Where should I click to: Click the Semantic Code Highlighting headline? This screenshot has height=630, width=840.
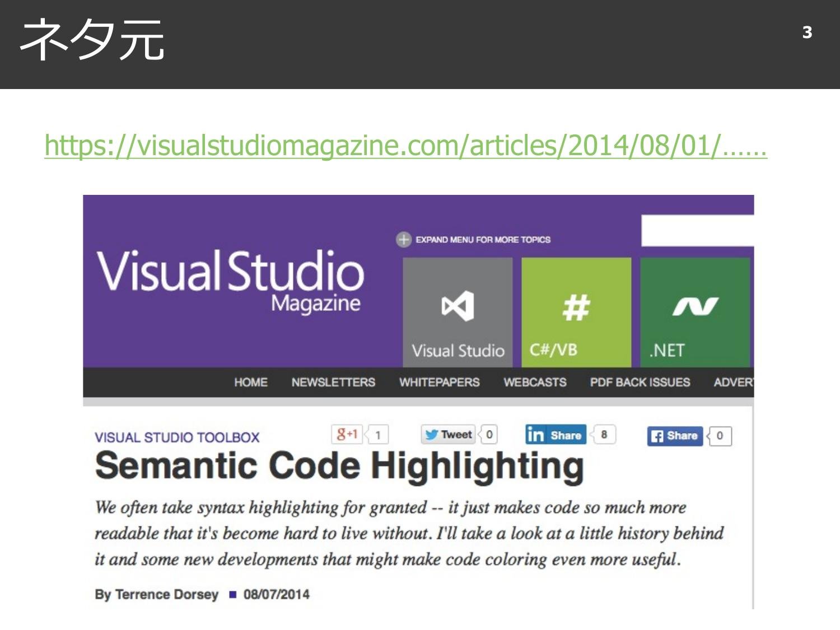click(x=339, y=466)
